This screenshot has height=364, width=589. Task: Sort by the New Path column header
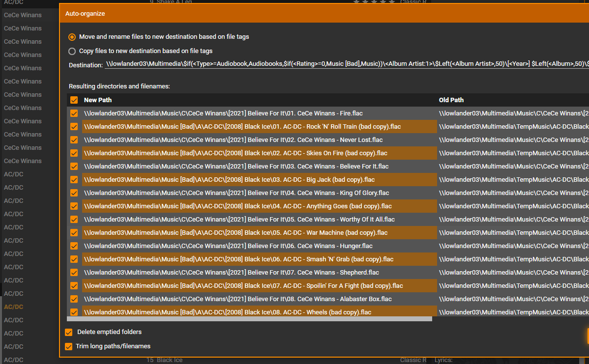[98, 100]
